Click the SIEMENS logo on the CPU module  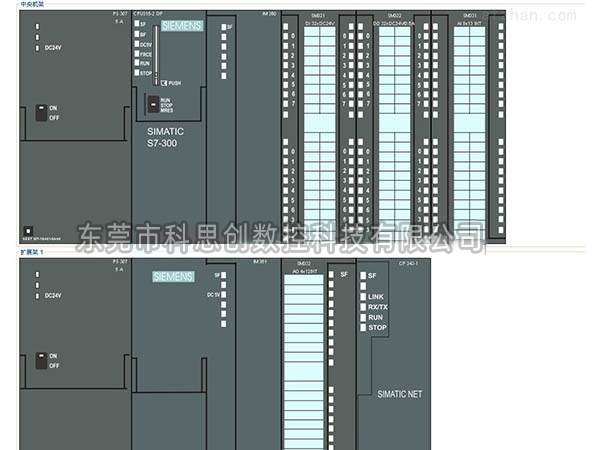click(x=182, y=26)
